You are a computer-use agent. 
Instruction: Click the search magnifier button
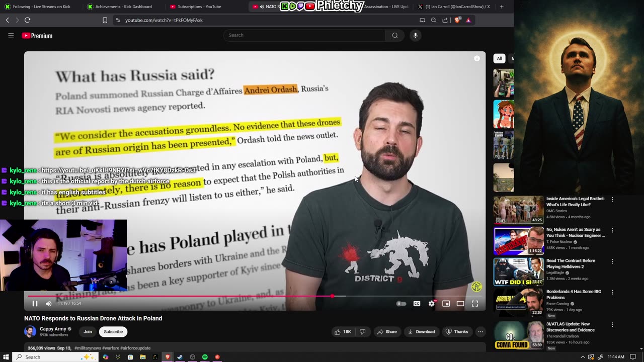tap(395, 35)
